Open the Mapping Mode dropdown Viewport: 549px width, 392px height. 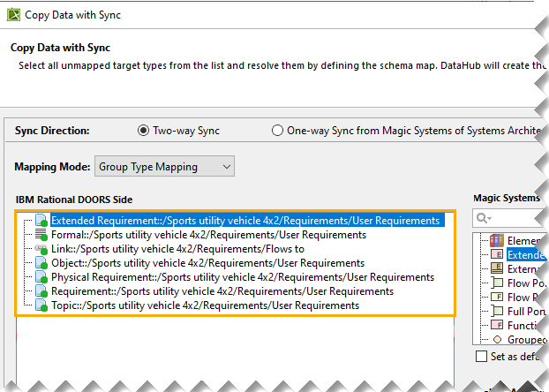pos(164,166)
